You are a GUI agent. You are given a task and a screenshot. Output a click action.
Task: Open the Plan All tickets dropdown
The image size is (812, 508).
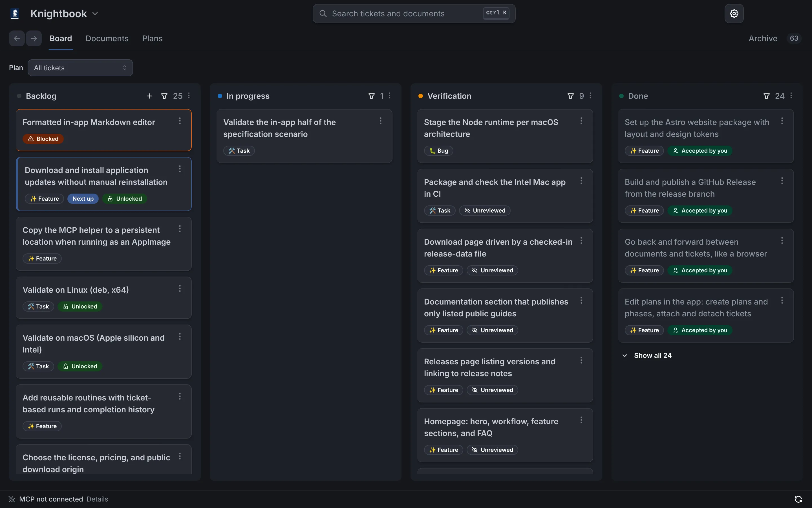[x=80, y=68]
